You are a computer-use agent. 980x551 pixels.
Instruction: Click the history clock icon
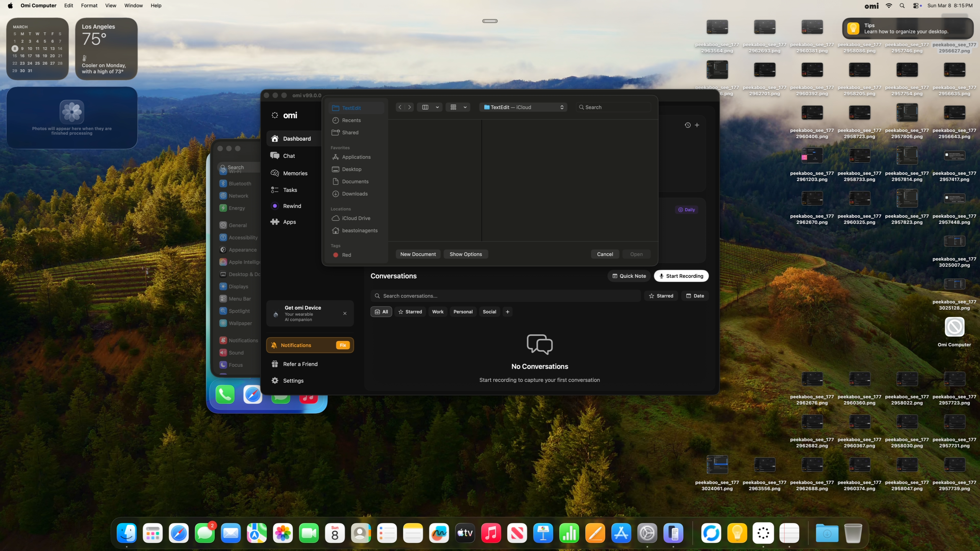click(687, 125)
